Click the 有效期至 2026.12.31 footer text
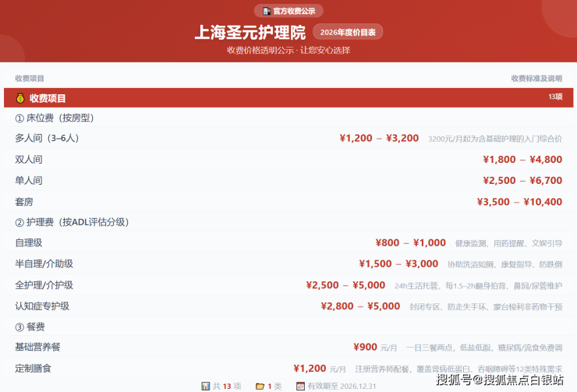The image size is (577, 392). [342, 386]
